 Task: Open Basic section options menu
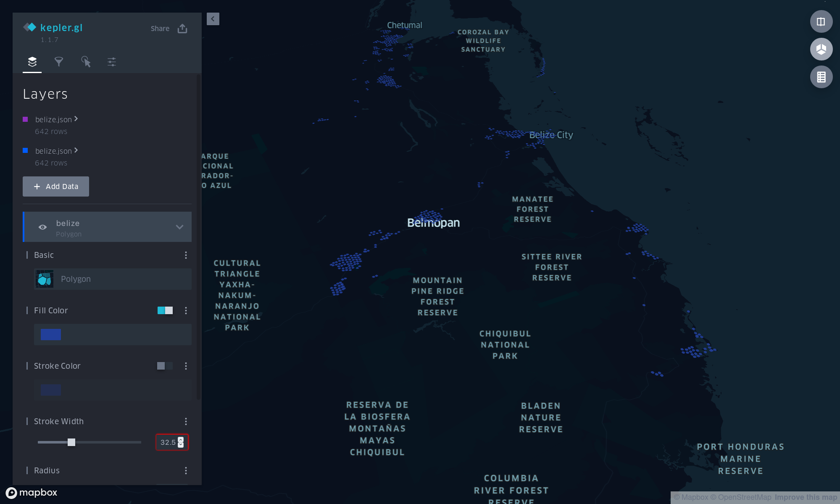(186, 255)
